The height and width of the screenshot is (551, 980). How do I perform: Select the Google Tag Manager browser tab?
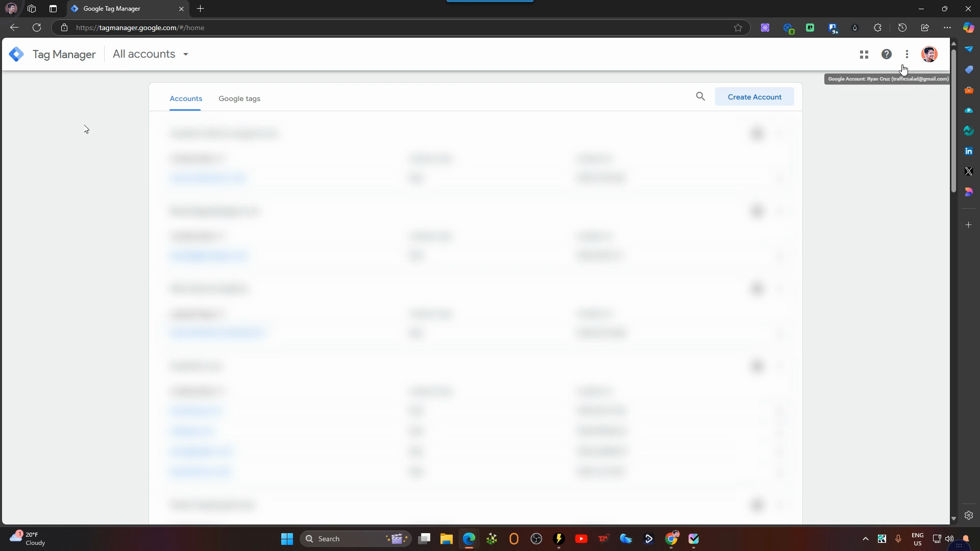pyautogui.click(x=128, y=9)
